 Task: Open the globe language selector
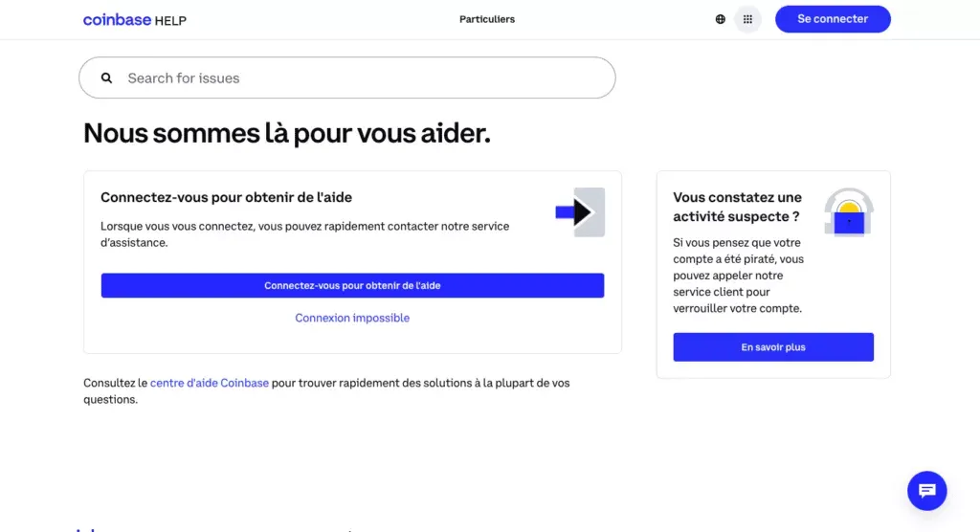pyautogui.click(x=721, y=19)
